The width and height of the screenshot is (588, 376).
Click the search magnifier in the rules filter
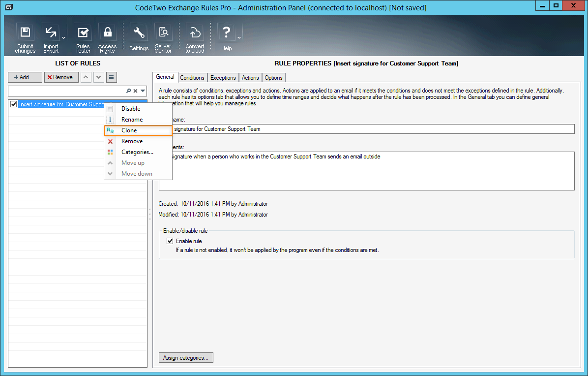pyautogui.click(x=129, y=91)
